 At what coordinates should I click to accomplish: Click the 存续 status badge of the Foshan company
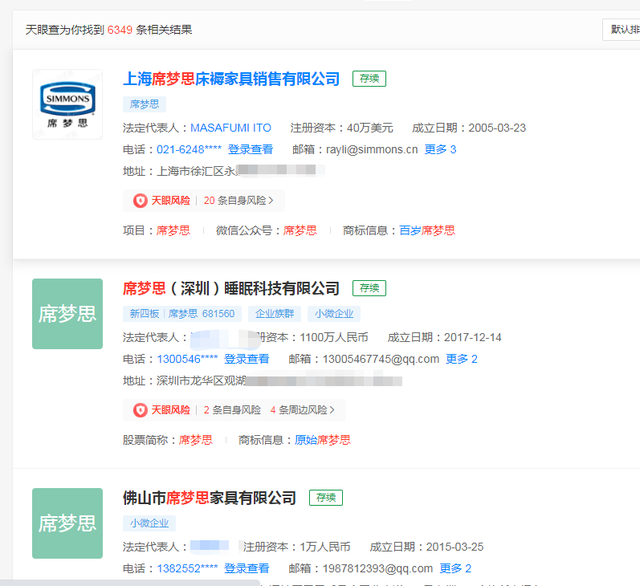pos(326,498)
